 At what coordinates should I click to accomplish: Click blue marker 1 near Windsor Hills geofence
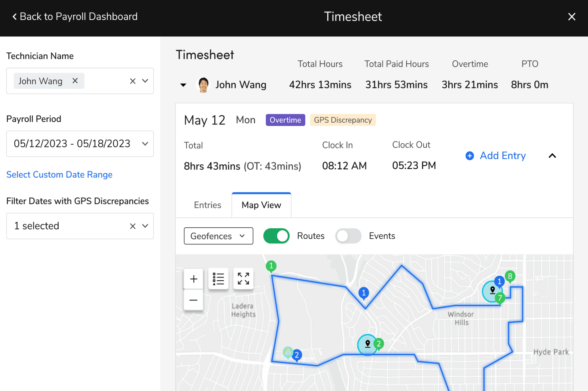click(x=499, y=282)
